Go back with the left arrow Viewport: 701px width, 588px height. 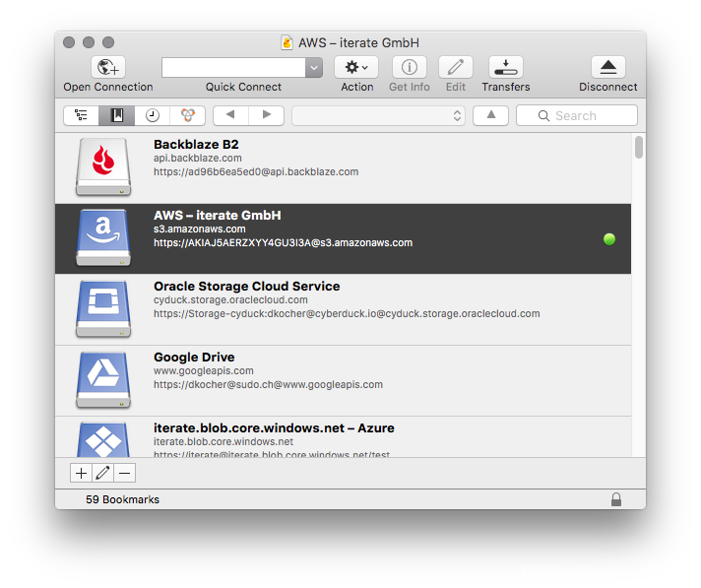[x=230, y=115]
